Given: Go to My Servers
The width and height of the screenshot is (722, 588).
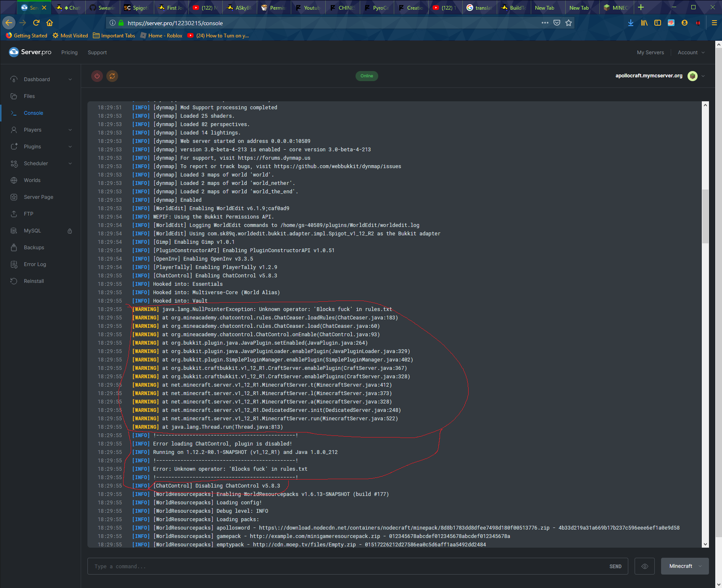Looking at the screenshot, I should [650, 52].
